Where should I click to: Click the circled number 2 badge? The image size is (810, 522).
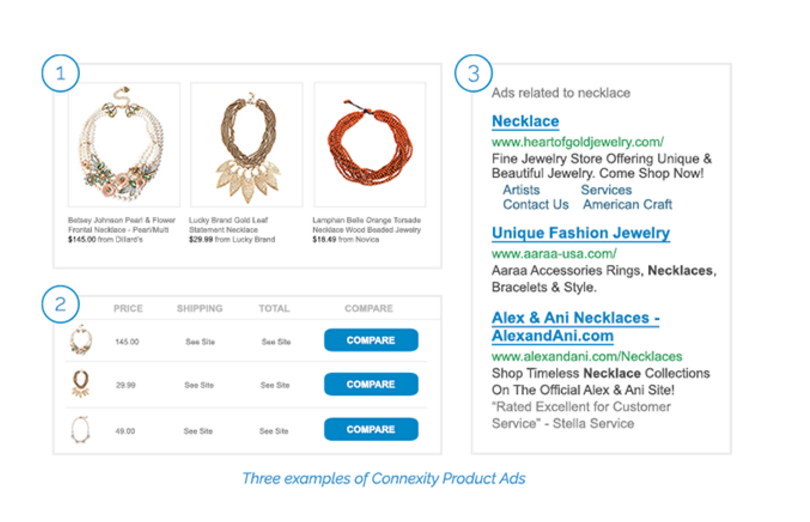pos(60,305)
